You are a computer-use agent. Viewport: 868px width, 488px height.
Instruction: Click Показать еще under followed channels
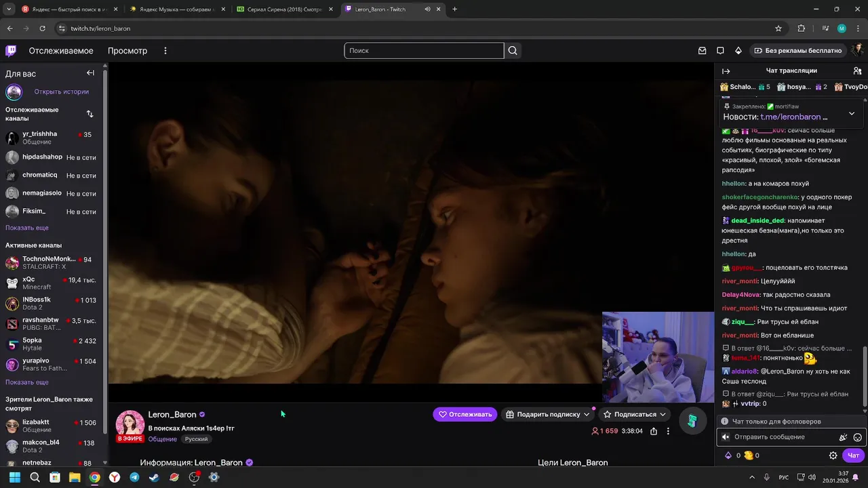point(27,228)
